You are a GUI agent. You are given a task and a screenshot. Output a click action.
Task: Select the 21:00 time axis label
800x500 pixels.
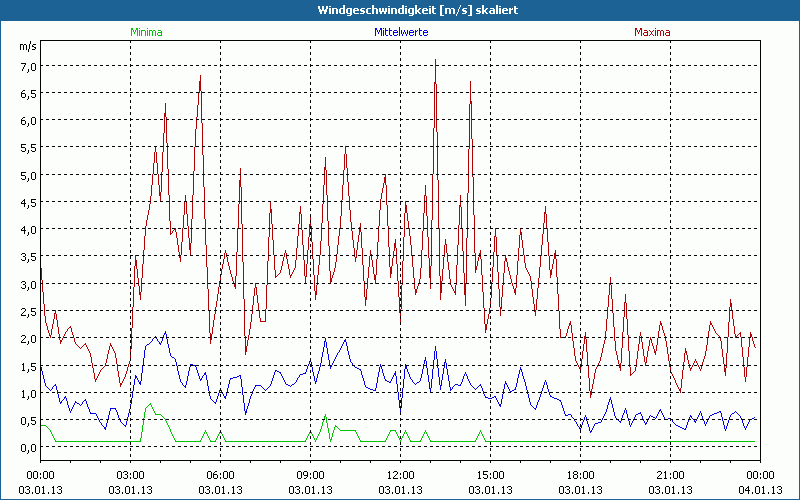[670, 474]
